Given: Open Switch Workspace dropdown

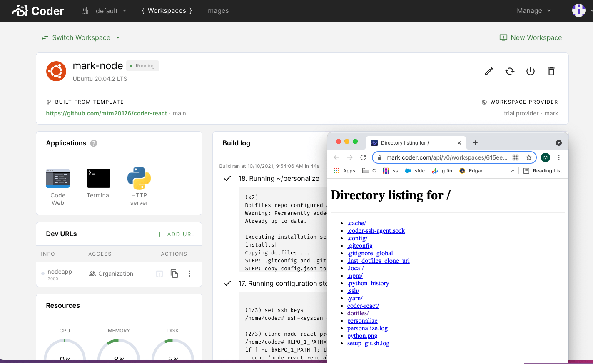Looking at the screenshot, I should (x=81, y=37).
